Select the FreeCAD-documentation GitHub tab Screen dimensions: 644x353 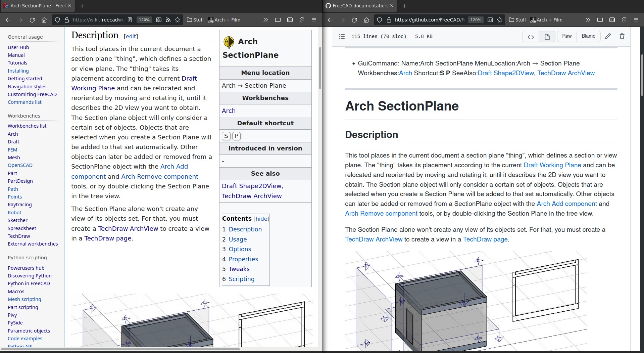(359, 6)
